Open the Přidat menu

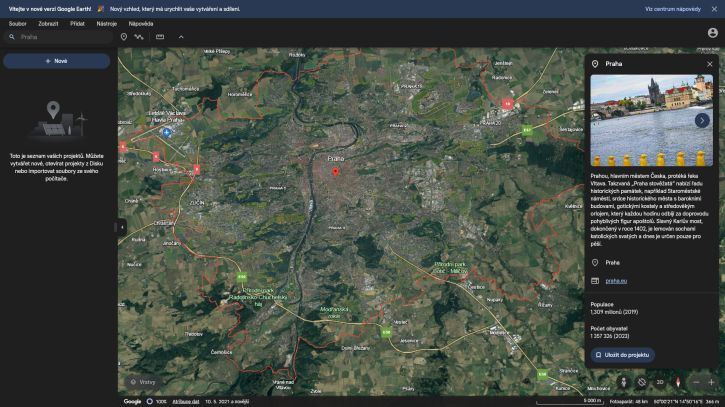click(x=77, y=24)
